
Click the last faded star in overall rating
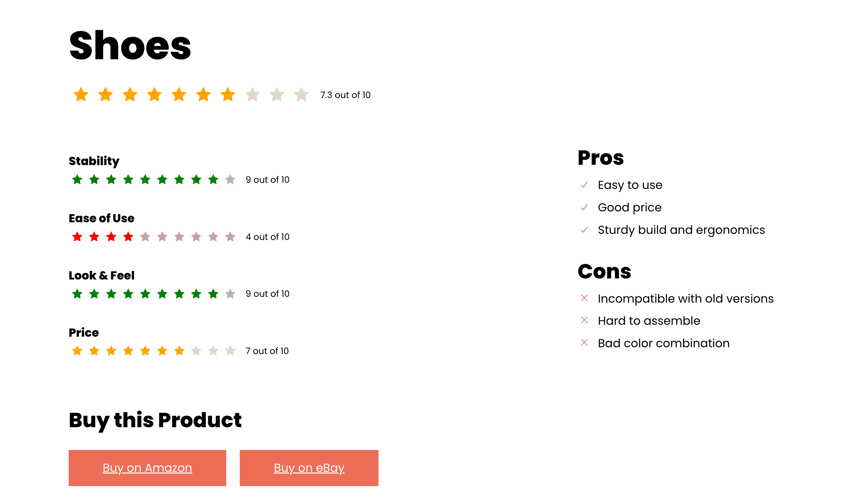tap(301, 95)
